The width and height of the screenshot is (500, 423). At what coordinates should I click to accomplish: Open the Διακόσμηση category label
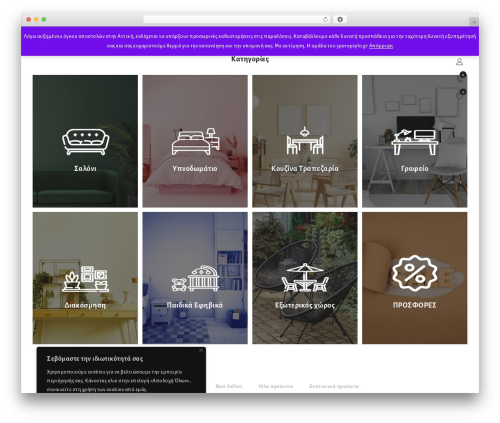pyautogui.click(x=85, y=305)
